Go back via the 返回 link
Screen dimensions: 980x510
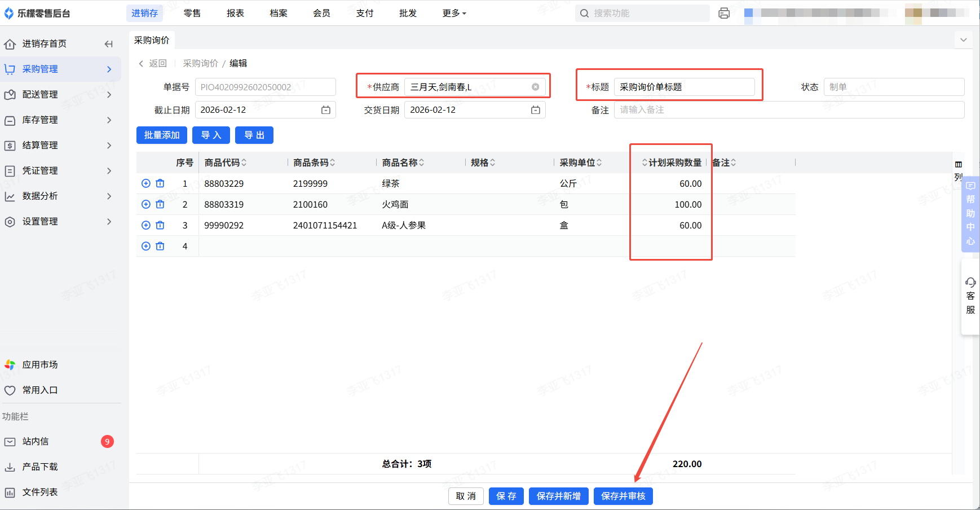pos(153,63)
